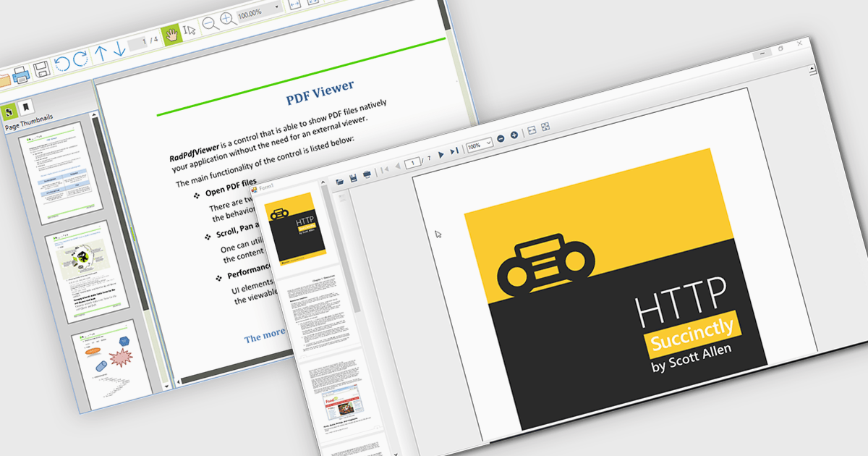Rotate clockwise in RadPdfViewer

click(x=80, y=59)
